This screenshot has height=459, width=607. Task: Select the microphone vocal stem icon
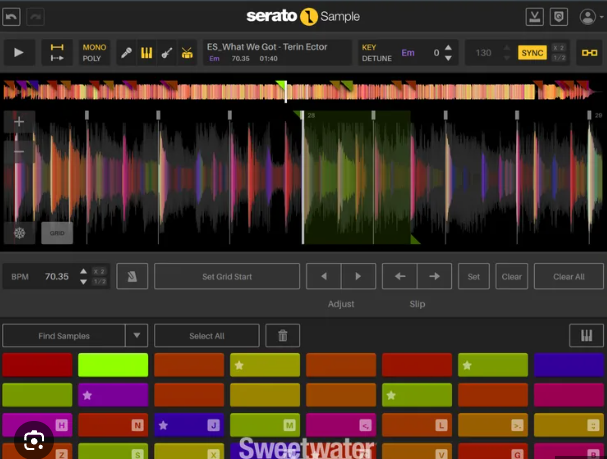coord(126,53)
